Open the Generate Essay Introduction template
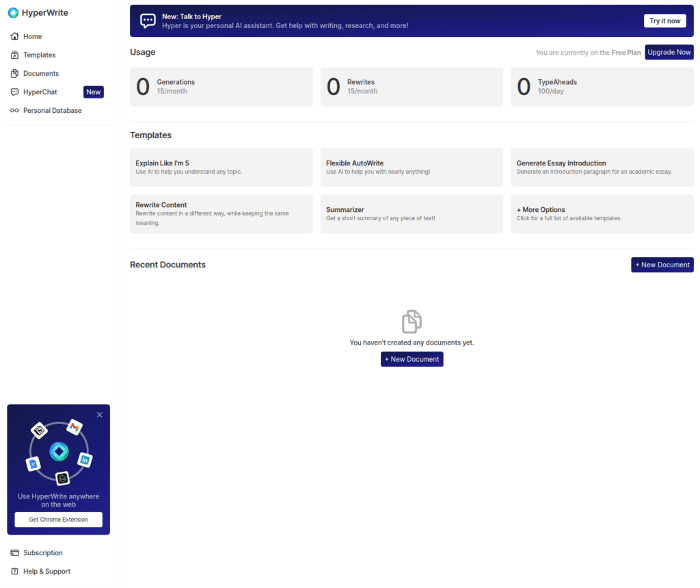 point(602,168)
